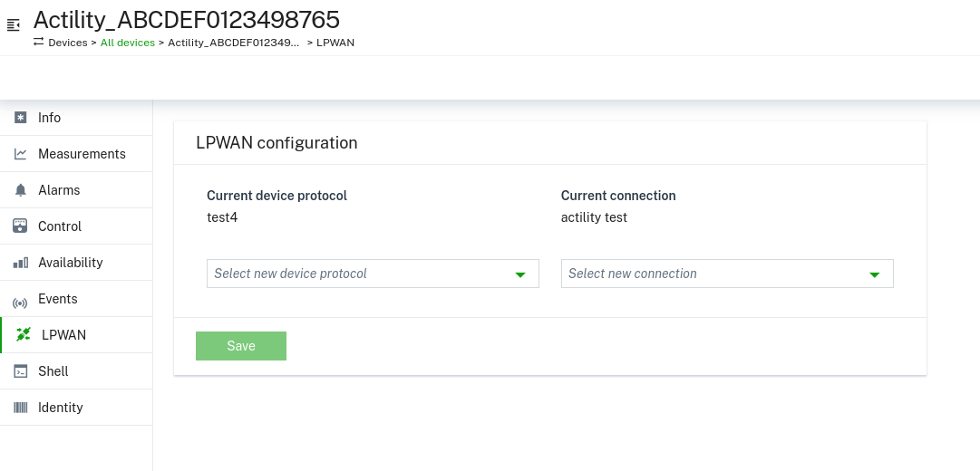This screenshot has height=471, width=980.
Task: Switch to the Alarms tab
Action: click(76, 190)
